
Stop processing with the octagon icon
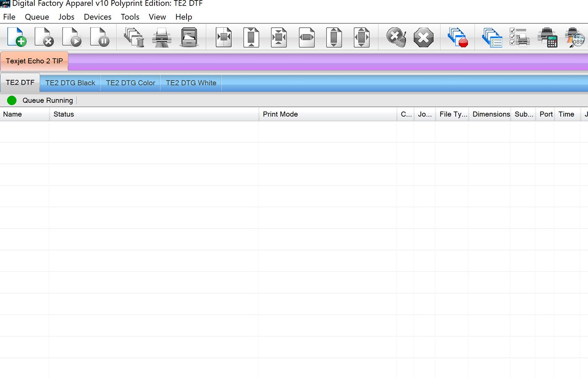[423, 37]
